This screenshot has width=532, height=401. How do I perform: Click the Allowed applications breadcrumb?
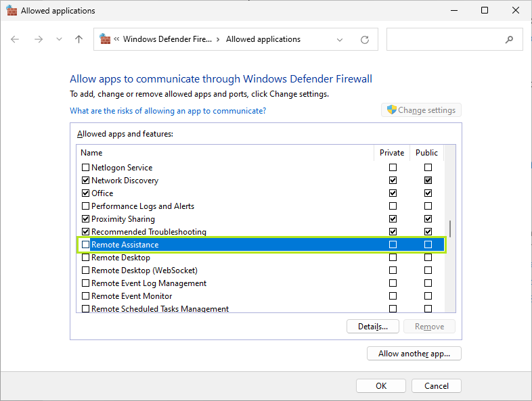263,39
